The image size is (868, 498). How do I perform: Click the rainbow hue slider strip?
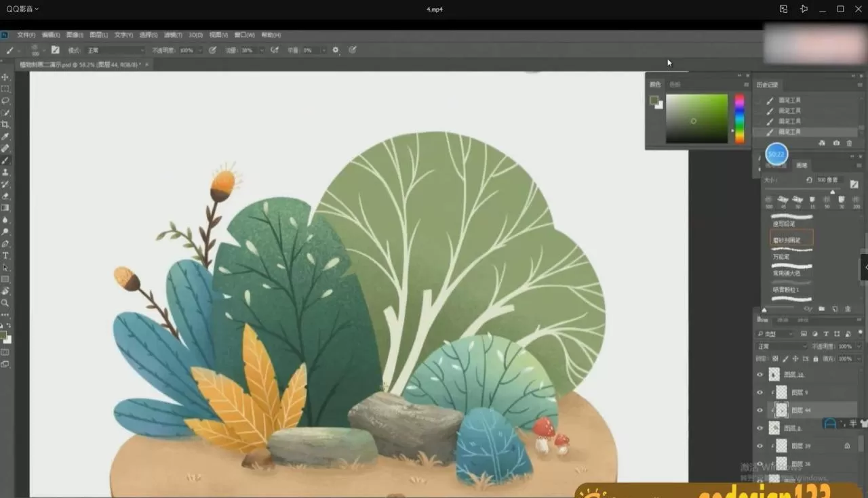(x=739, y=119)
